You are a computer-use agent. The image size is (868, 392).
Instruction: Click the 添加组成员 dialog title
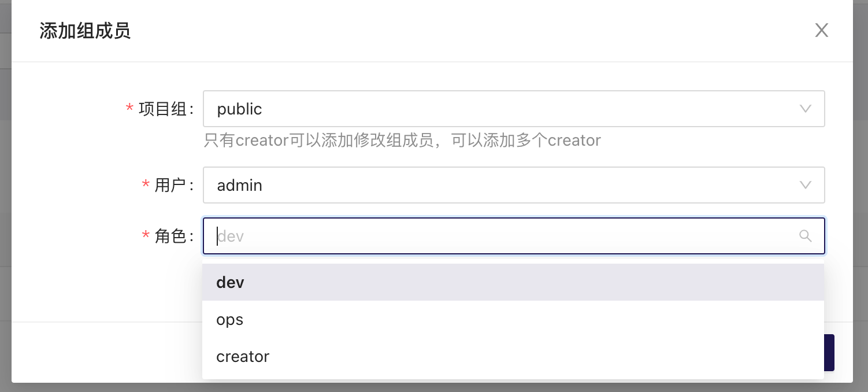coord(85,31)
